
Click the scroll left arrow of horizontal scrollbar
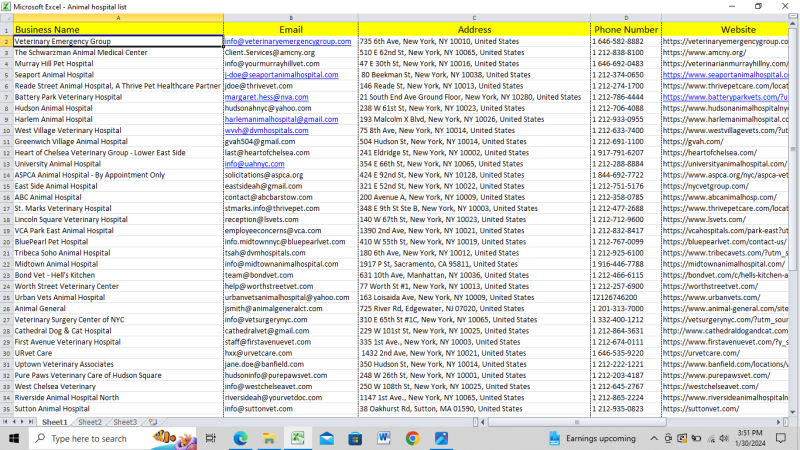[483, 422]
